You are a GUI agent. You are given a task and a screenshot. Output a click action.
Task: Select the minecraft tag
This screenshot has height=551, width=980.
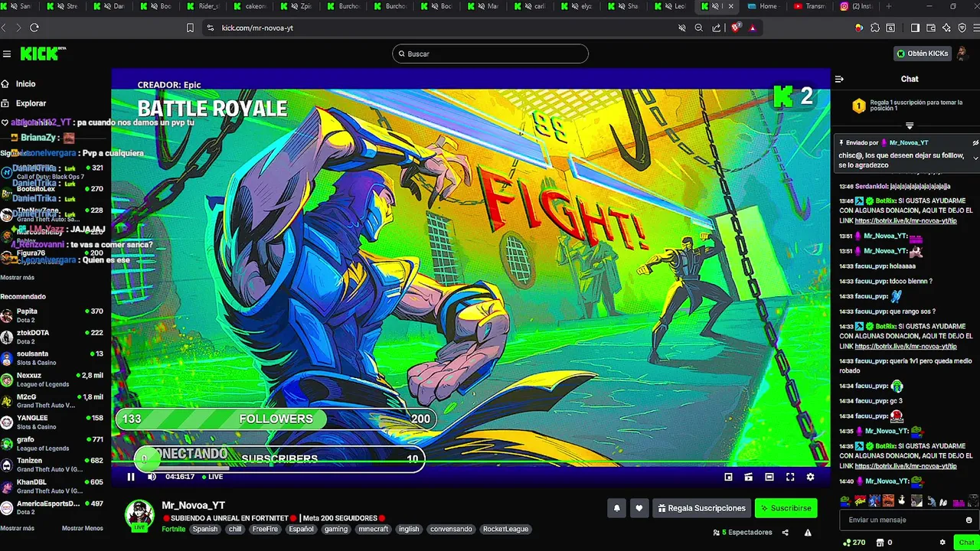[373, 529]
